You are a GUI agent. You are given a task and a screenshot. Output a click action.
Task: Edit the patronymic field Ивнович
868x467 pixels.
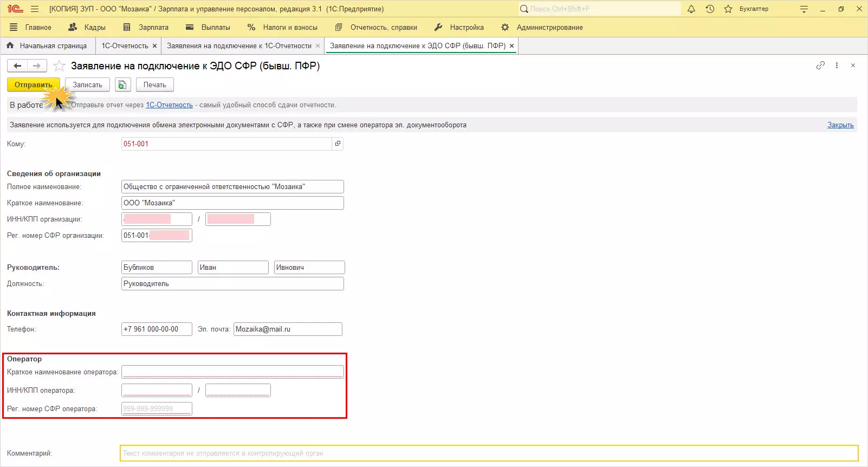(309, 268)
